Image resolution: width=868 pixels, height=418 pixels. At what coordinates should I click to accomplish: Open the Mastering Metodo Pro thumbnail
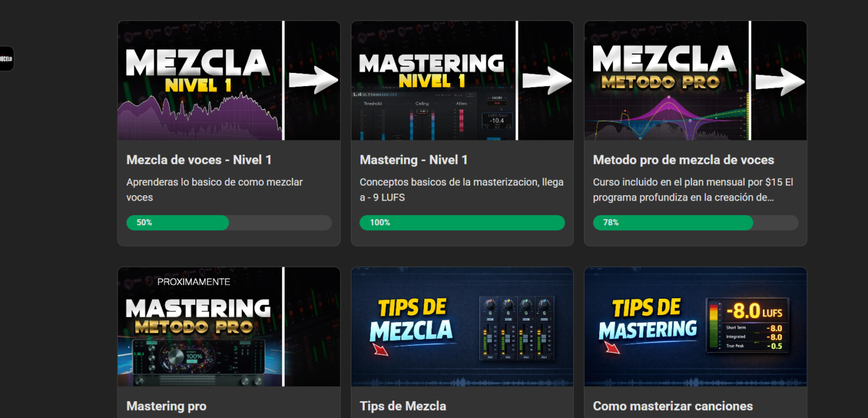pos(229,326)
